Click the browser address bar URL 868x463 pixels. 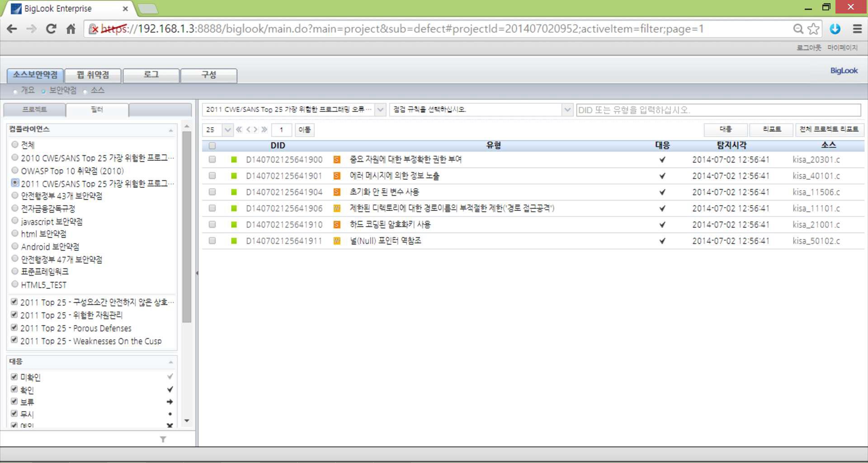[402, 29]
